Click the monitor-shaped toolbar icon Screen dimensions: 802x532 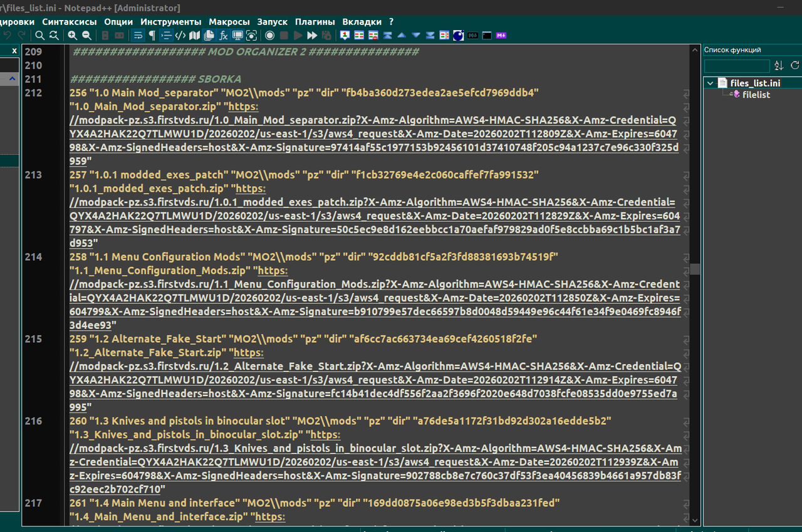(237, 36)
